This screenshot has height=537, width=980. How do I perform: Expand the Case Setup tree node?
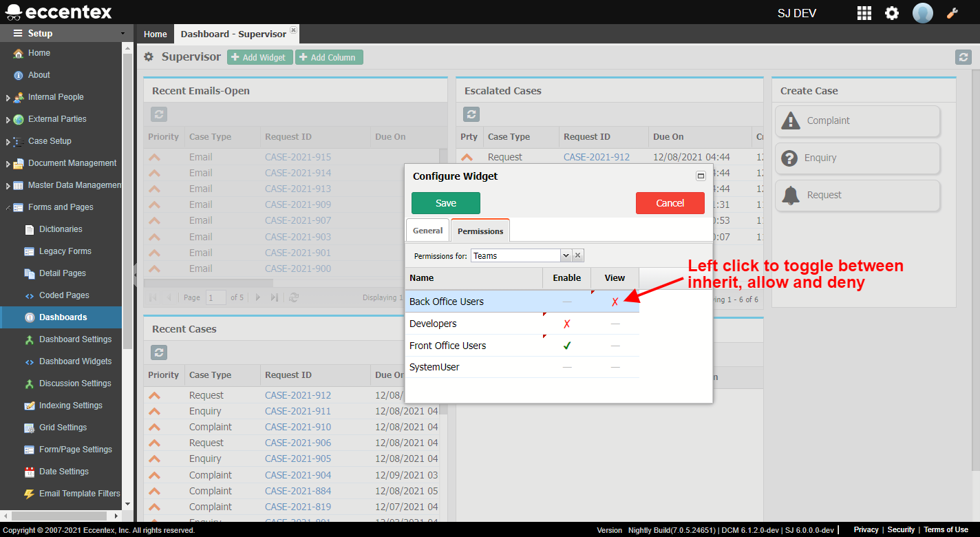point(8,142)
